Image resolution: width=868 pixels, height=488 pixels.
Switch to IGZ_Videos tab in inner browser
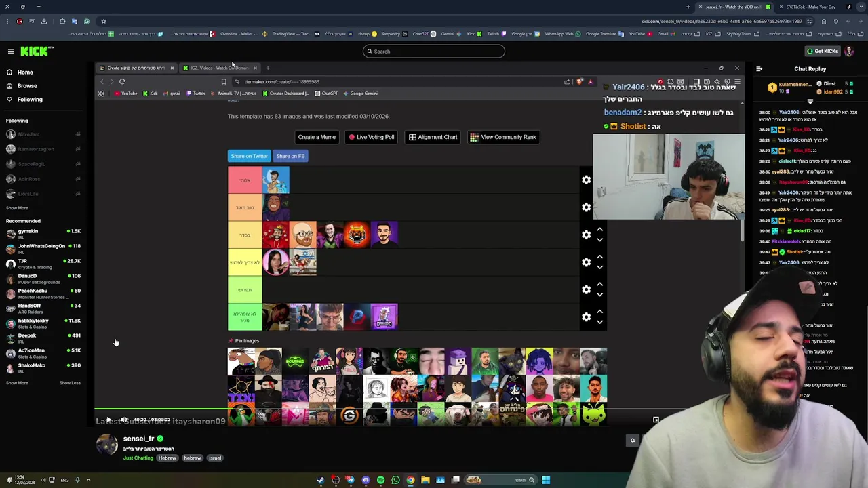pos(220,68)
